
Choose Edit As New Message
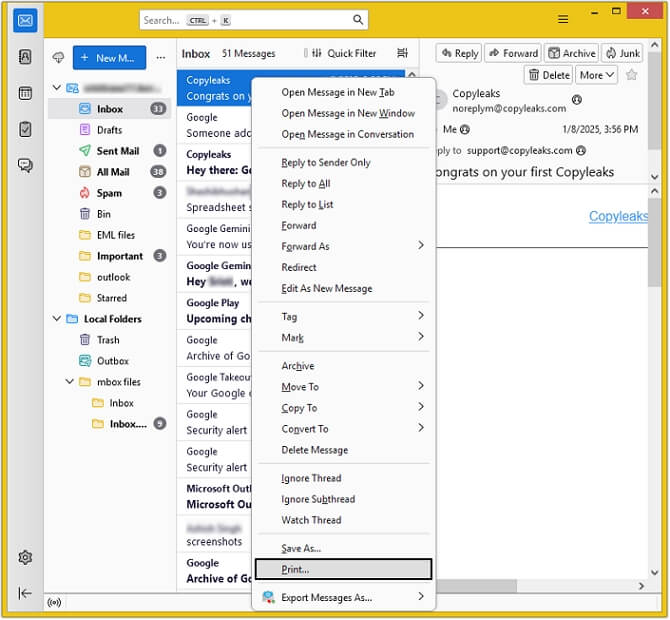coord(344,288)
